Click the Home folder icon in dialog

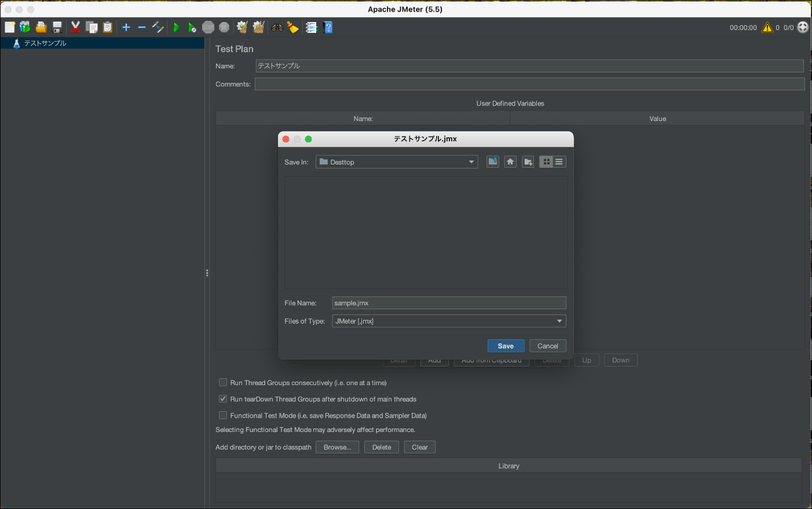(510, 162)
